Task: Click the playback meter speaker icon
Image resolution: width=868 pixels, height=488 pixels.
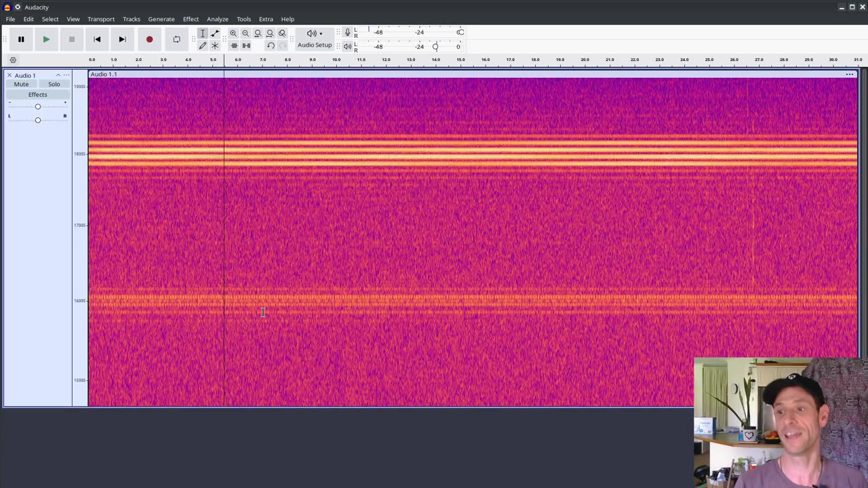Action: 347,47
